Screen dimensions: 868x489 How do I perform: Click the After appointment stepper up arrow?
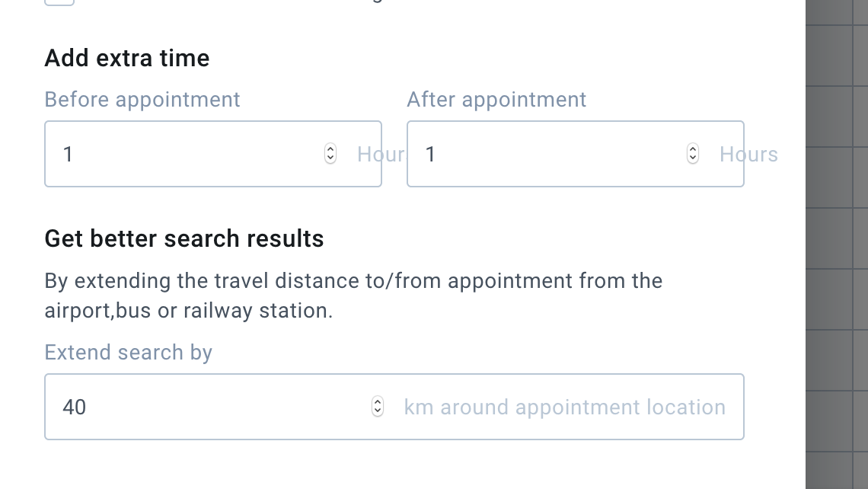693,150
